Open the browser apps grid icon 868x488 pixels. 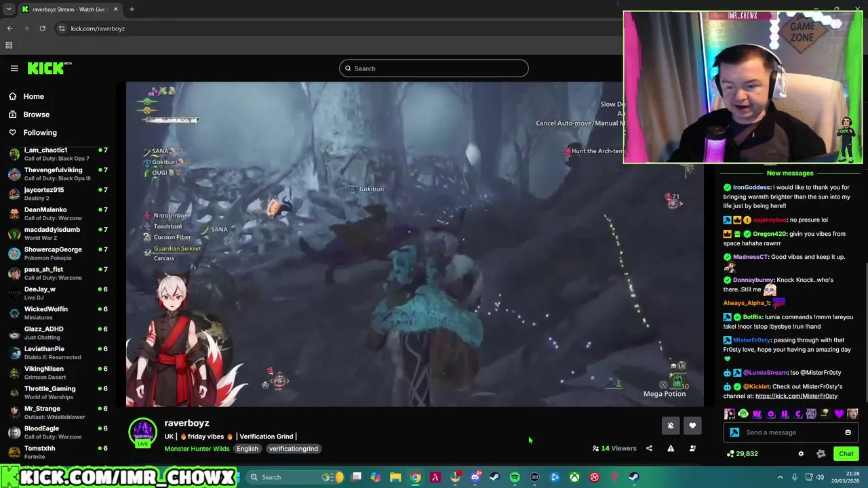coord(9,45)
